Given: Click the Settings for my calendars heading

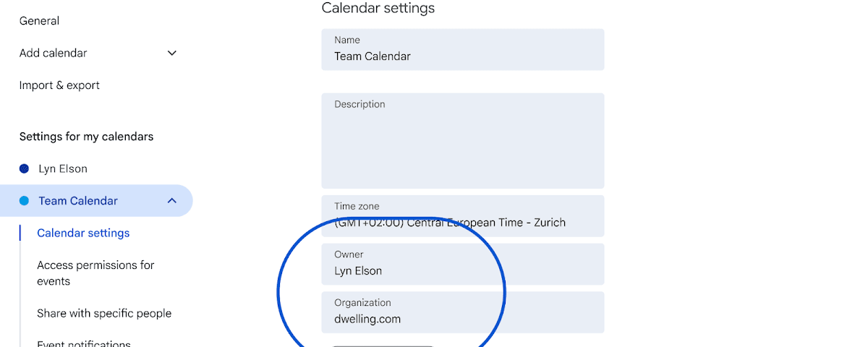Looking at the screenshot, I should pos(86,137).
